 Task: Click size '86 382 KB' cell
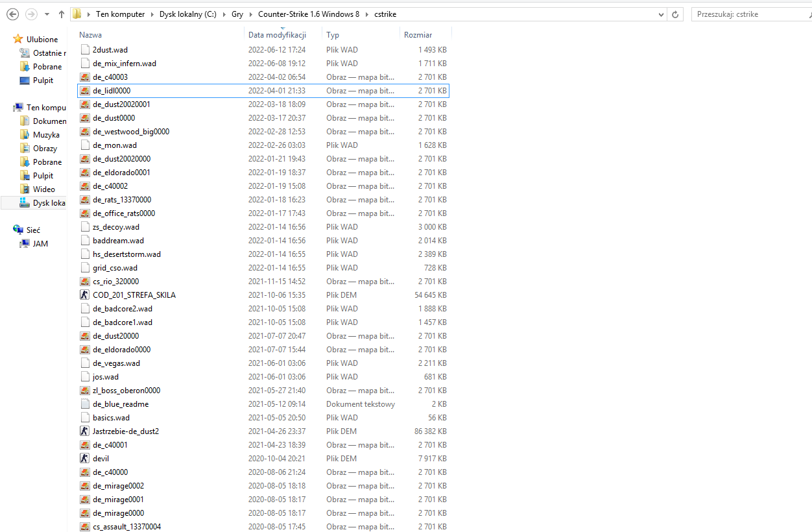coord(429,431)
